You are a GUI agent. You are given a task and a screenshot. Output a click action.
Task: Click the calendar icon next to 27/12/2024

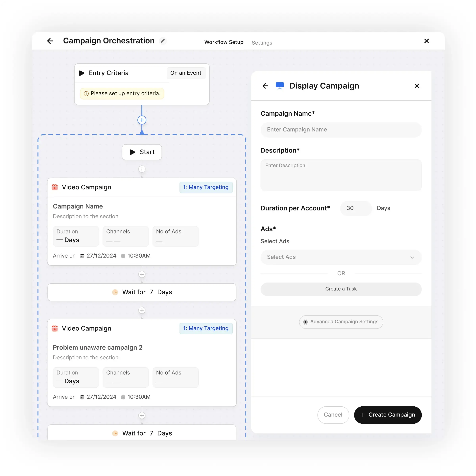point(82,256)
